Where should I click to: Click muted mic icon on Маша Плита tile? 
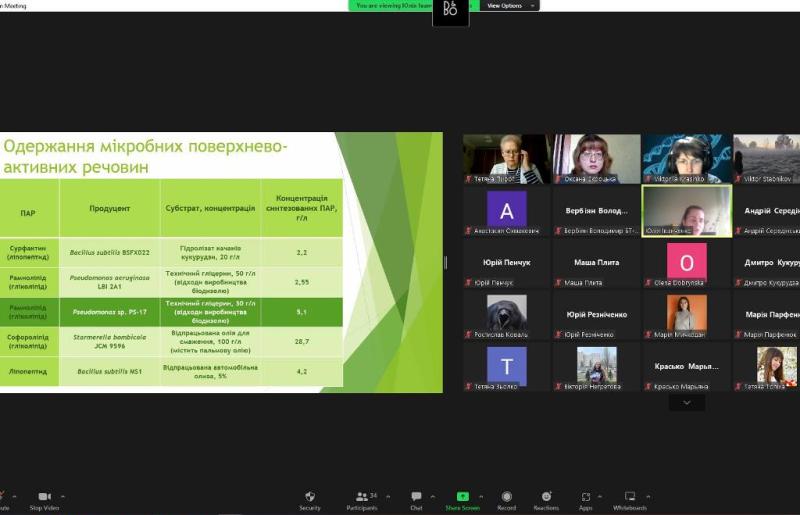point(558,282)
